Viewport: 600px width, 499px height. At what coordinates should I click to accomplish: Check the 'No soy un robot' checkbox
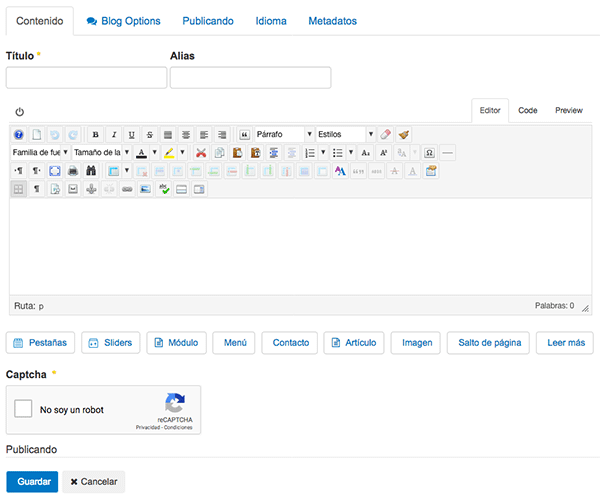pos(22,409)
